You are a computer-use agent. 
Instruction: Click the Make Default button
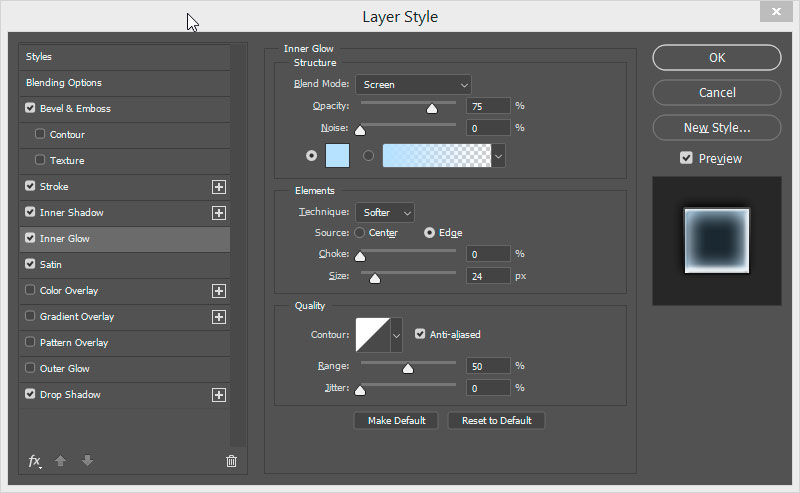click(x=396, y=421)
